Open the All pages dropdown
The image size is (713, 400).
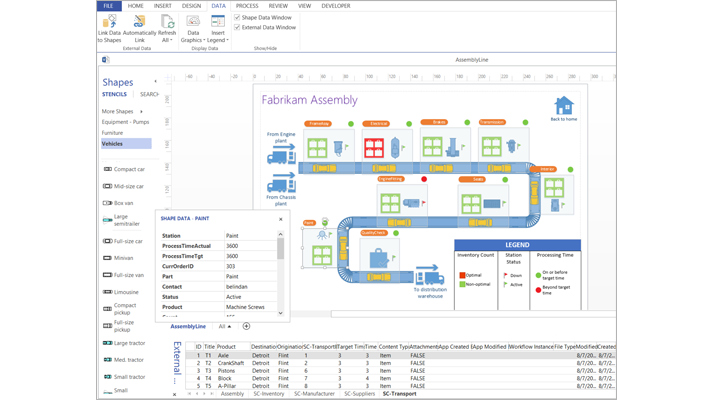pyautogui.click(x=225, y=326)
